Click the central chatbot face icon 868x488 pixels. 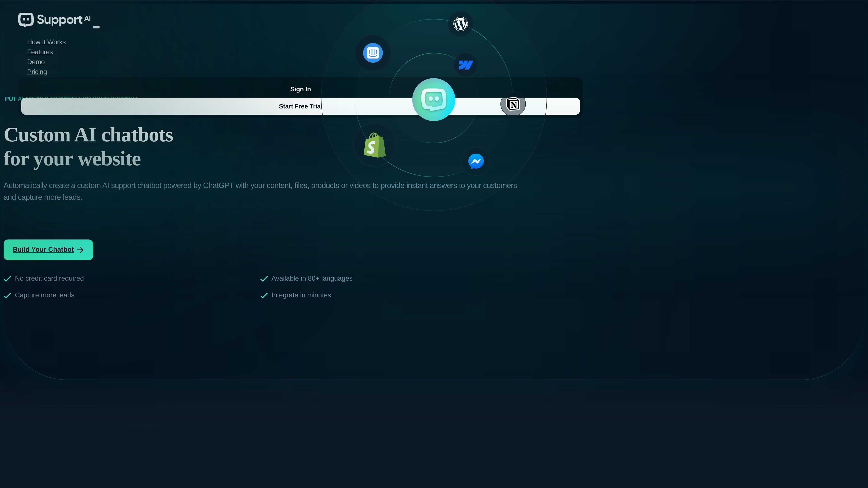(434, 100)
